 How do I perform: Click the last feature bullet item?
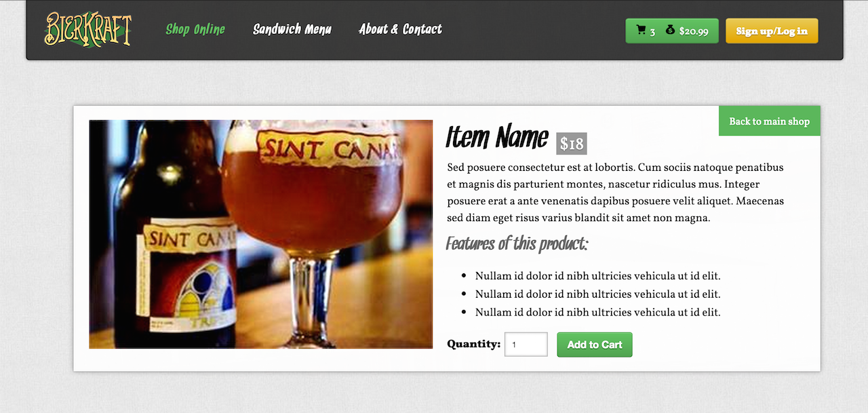point(597,313)
